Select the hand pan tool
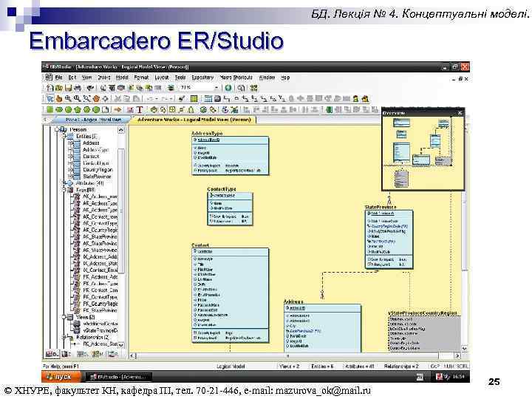This screenshot has width=532, height=399. pyautogui.click(x=59, y=99)
